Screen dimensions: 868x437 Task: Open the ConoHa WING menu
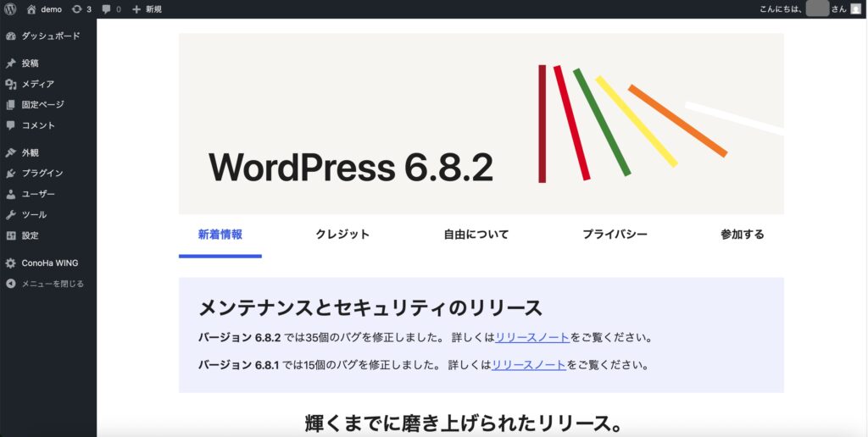[48, 263]
